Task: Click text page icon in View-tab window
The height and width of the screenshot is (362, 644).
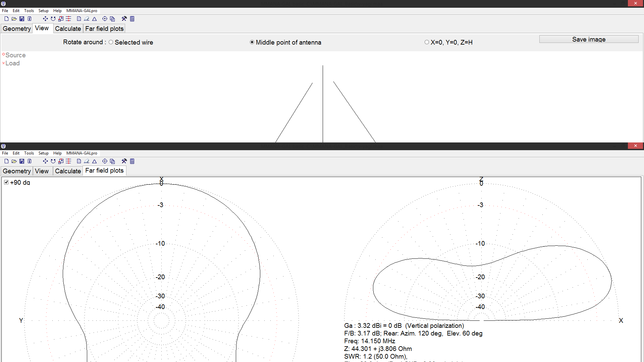Action: (79, 19)
